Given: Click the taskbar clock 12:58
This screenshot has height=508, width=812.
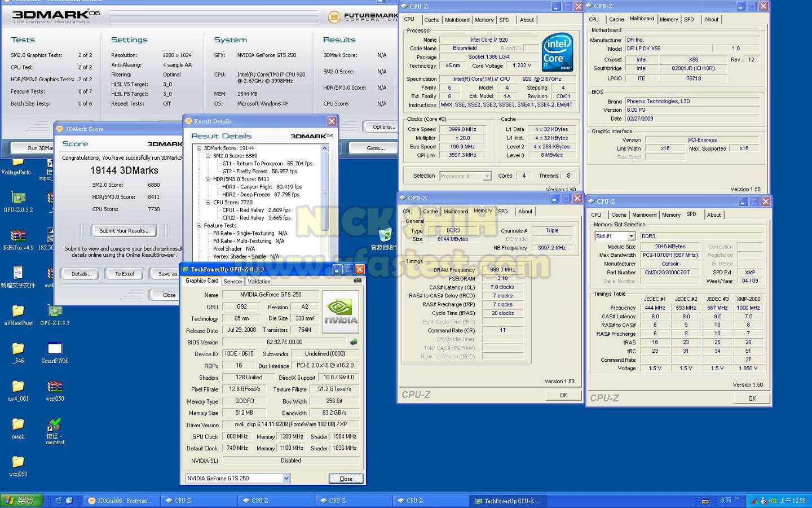Looking at the screenshot, I should tap(793, 501).
